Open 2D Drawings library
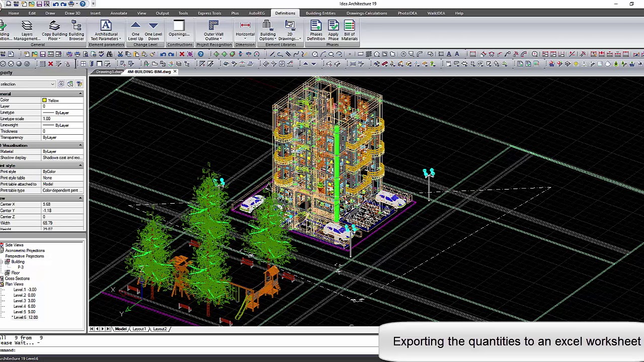This screenshot has height=362, width=644. [289, 30]
